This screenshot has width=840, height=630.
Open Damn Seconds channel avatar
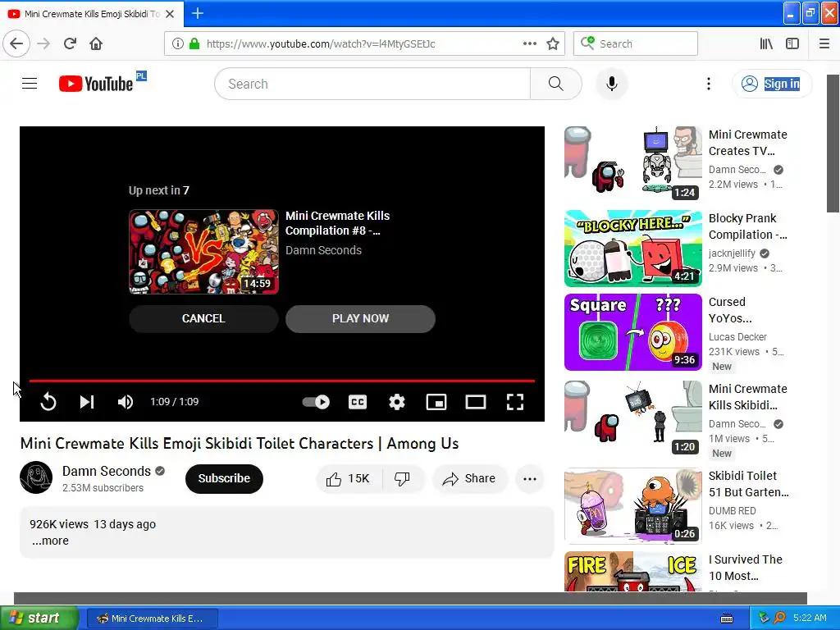click(36, 477)
